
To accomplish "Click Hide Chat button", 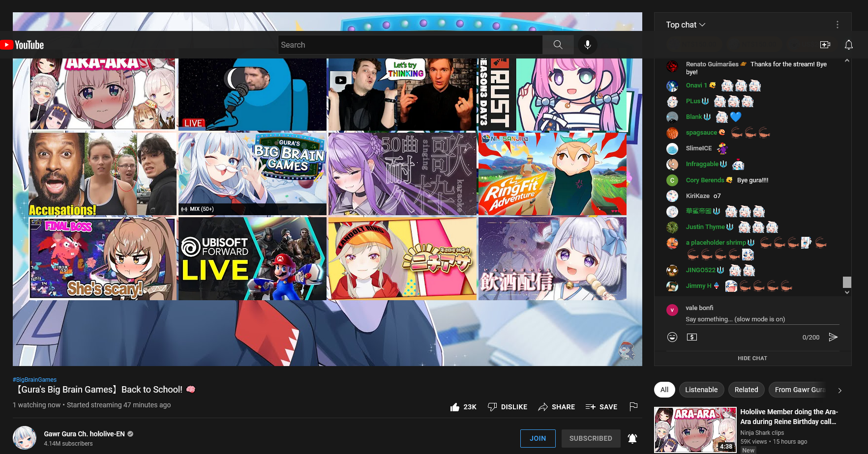I will [x=752, y=358].
